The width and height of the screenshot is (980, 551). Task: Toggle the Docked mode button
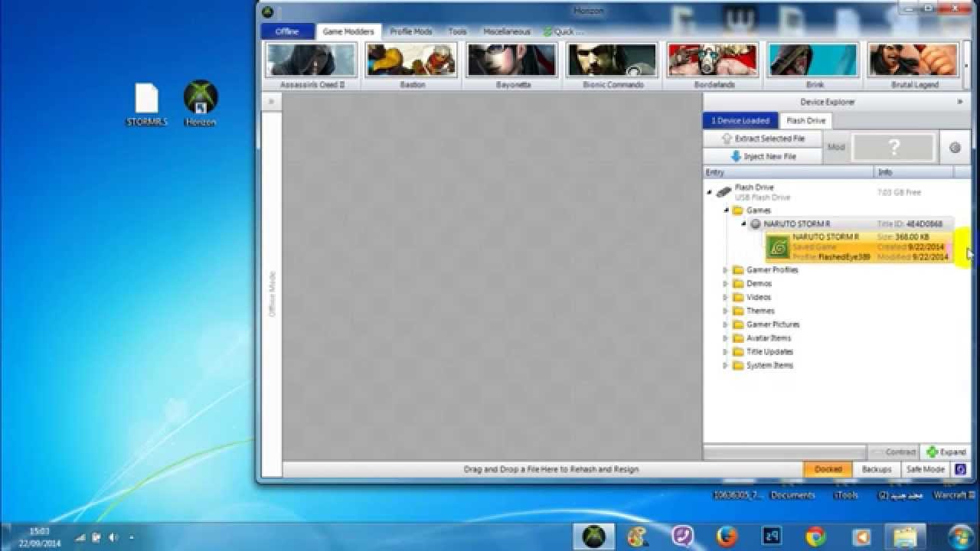tap(828, 469)
